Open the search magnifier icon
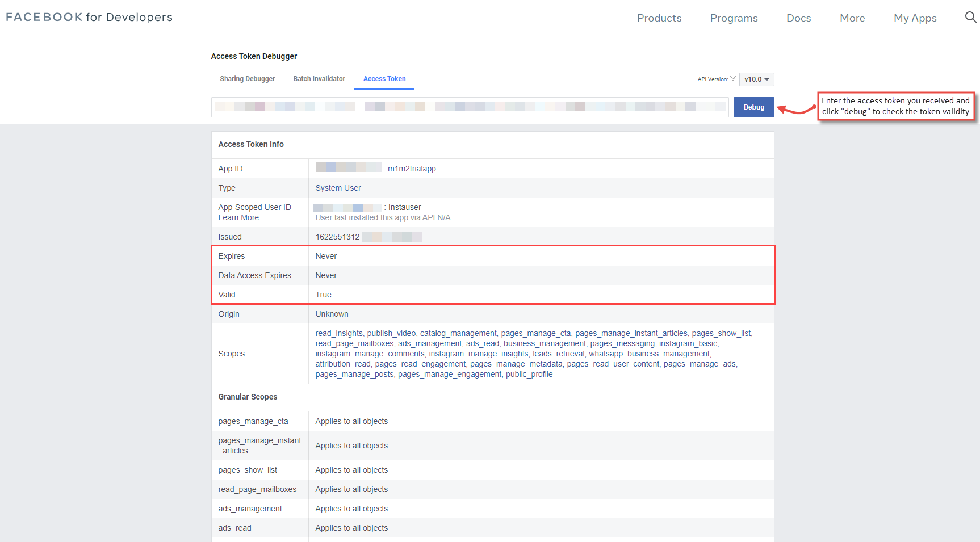This screenshot has height=542, width=980. (970, 18)
